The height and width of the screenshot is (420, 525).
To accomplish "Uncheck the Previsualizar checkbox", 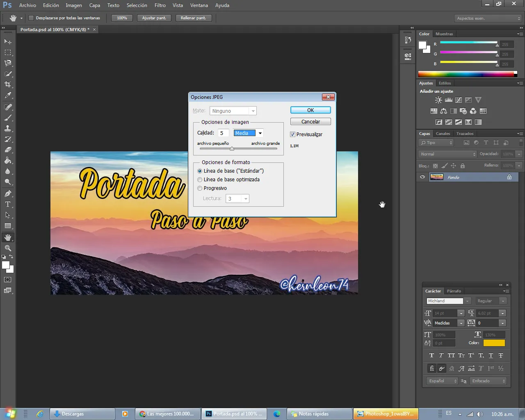I will (292, 135).
